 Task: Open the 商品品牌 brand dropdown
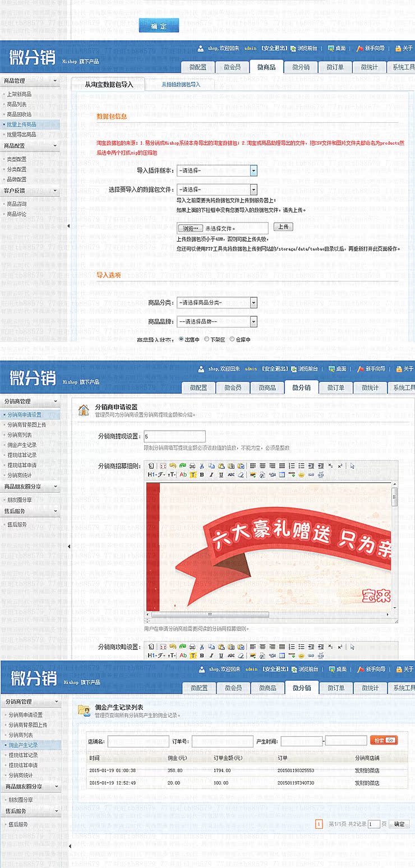tap(217, 322)
